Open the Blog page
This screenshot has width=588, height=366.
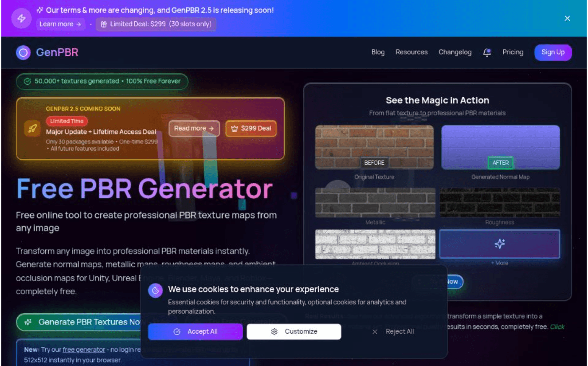point(378,52)
